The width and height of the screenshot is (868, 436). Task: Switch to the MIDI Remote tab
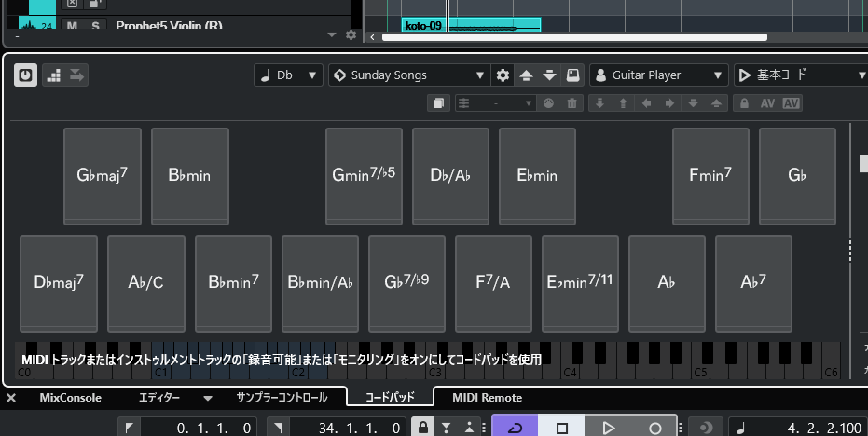[x=487, y=398]
